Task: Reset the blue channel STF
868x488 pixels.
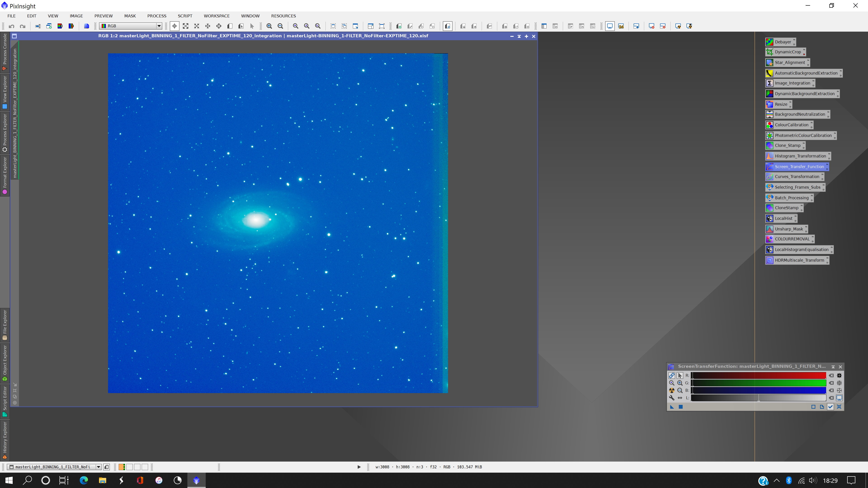Action: (x=831, y=390)
